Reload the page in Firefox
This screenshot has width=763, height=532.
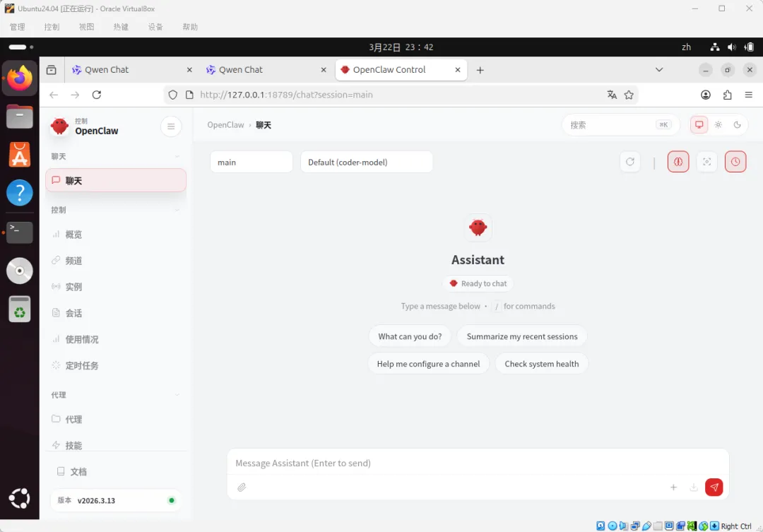pos(97,95)
